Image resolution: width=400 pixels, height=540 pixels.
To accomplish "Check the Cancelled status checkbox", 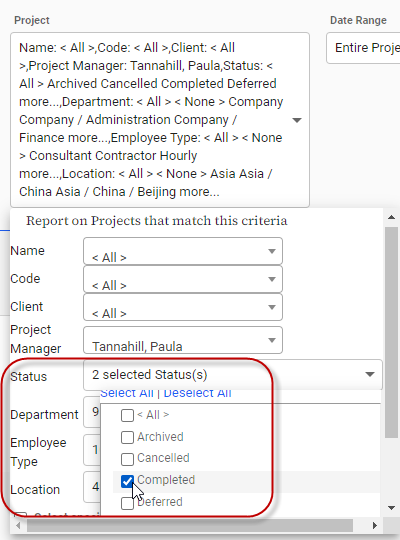I will [127, 459].
